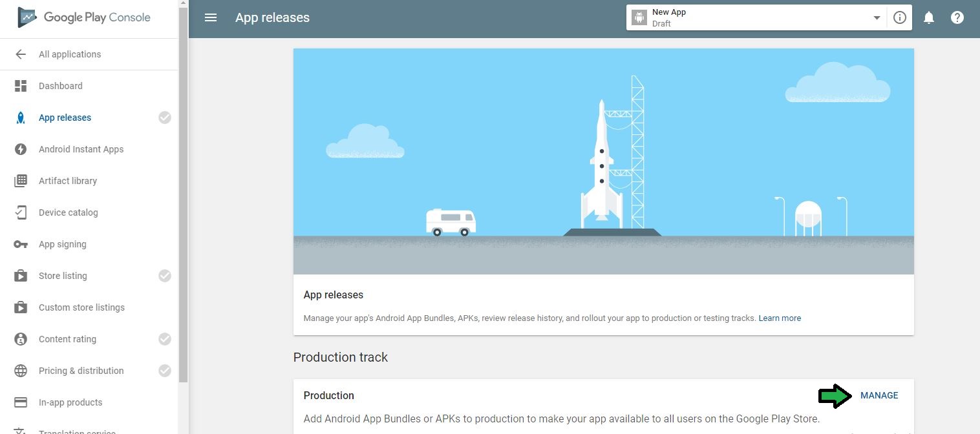The height and width of the screenshot is (434, 980).
Task: Open the help question mark icon
Action: (957, 17)
